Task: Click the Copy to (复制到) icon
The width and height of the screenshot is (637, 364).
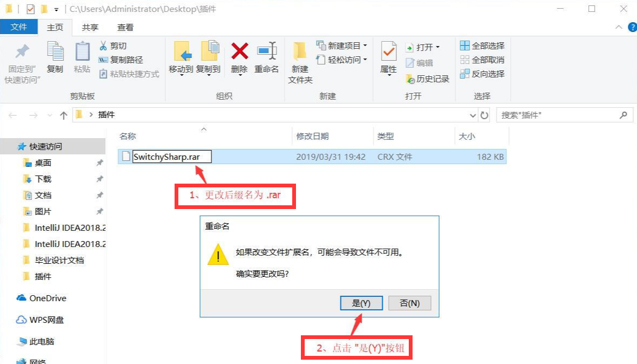Action: click(x=209, y=51)
